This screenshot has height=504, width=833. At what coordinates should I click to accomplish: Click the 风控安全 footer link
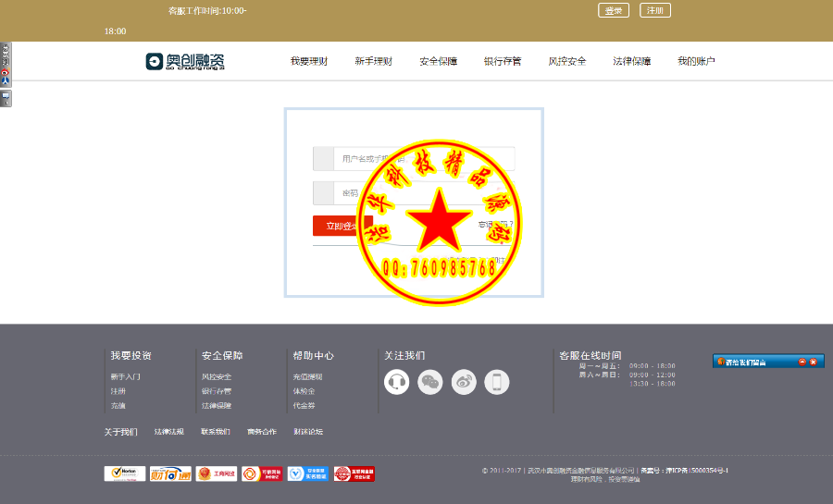coord(217,376)
